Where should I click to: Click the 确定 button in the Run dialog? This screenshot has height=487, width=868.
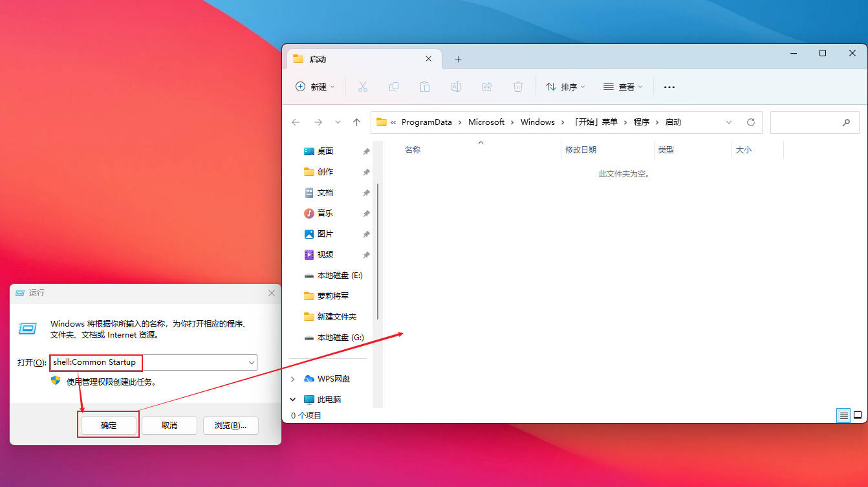point(108,425)
